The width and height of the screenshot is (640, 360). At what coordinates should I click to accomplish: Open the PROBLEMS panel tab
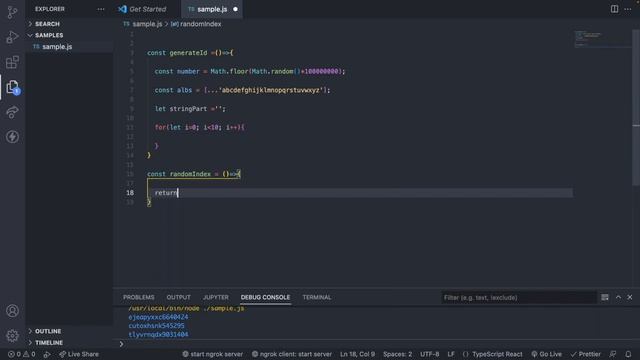click(x=139, y=298)
